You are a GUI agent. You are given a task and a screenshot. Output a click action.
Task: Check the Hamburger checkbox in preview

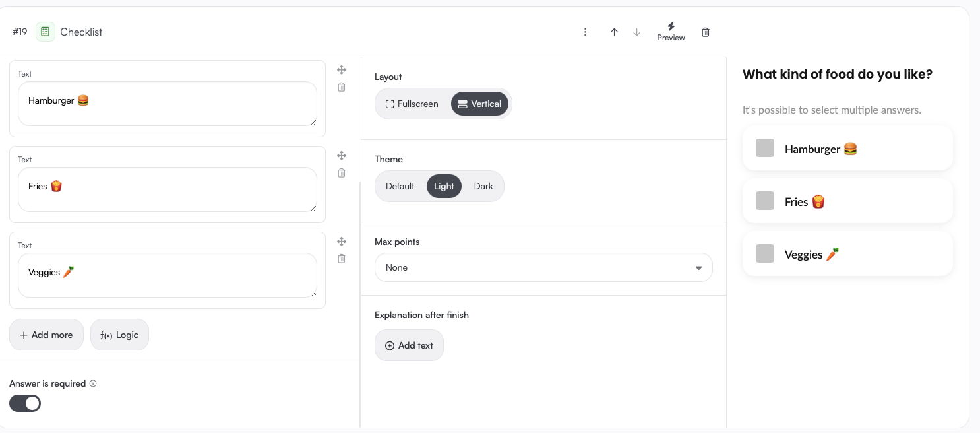click(765, 148)
